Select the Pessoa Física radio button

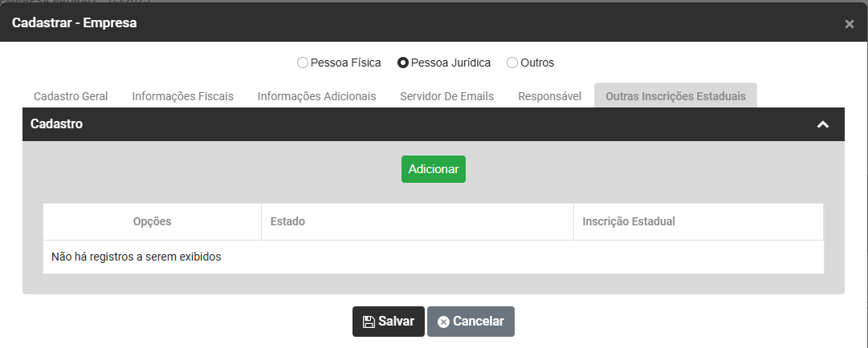pyautogui.click(x=303, y=63)
